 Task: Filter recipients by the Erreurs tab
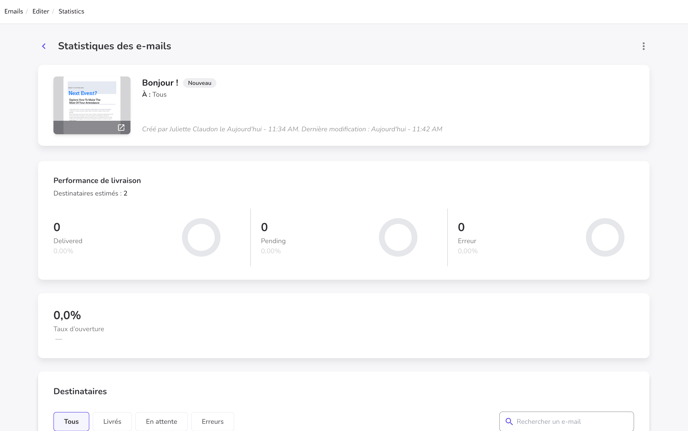point(212,422)
